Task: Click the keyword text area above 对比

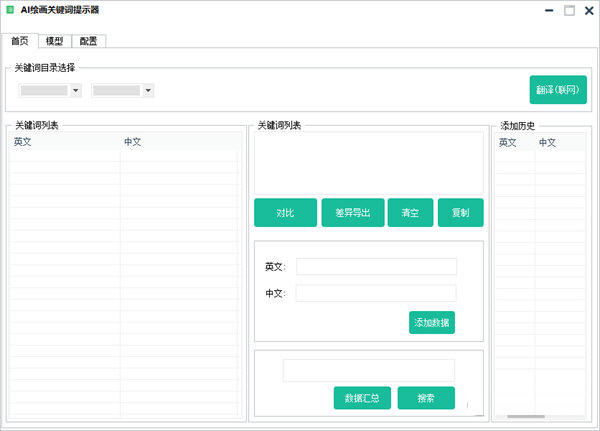Action: (369, 163)
